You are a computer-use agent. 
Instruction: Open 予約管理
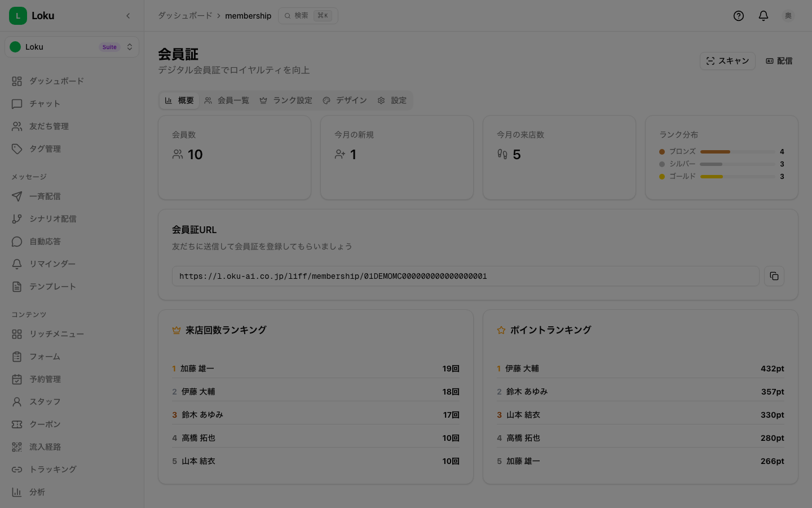72,379
